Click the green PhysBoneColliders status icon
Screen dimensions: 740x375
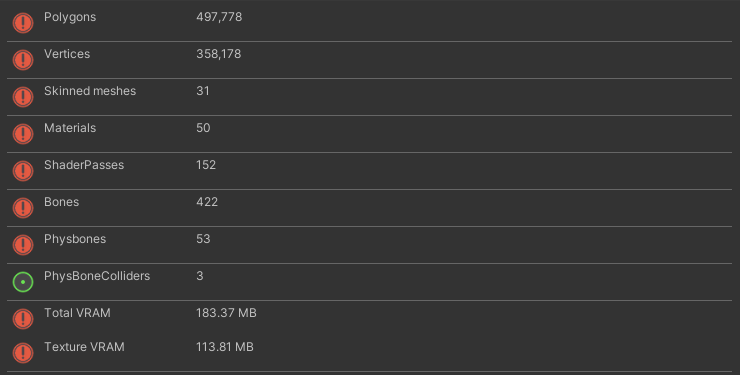coord(23,282)
